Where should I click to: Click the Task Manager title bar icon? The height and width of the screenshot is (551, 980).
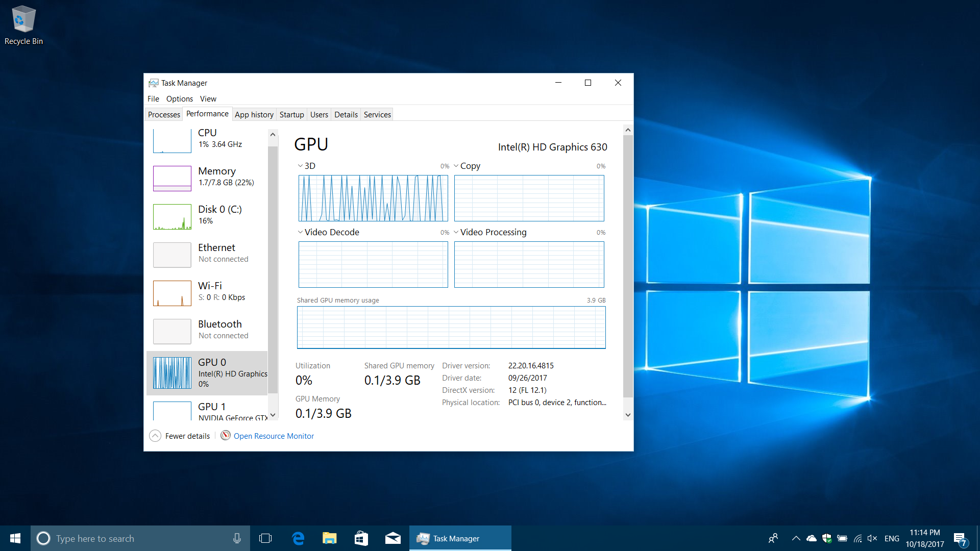pos(154,83)
